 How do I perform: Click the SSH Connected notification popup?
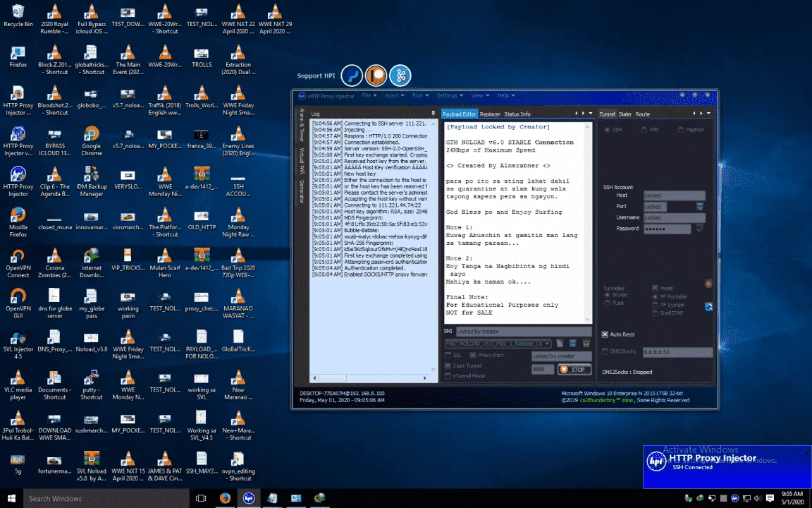(x=727, y=467)
